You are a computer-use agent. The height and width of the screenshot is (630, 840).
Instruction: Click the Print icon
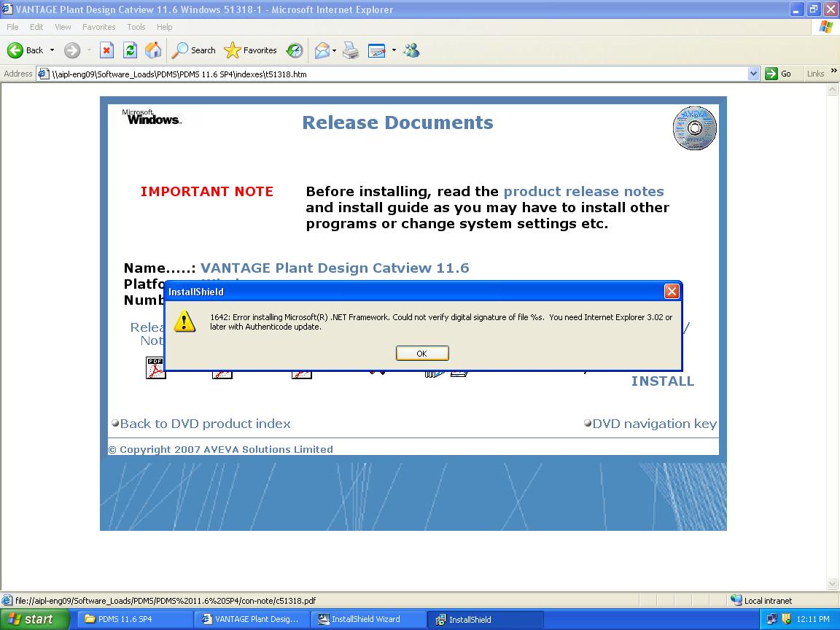pyautogui.click(x=351, y=50)
